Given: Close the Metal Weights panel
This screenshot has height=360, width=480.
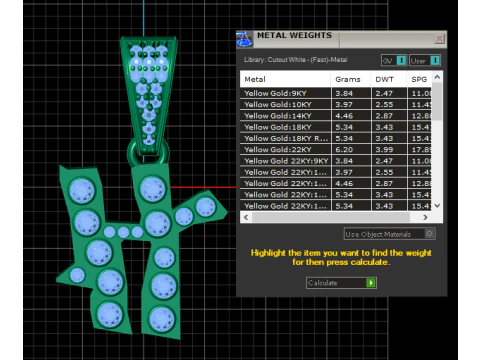Looking at the screenshot, I should tap(439, 39).
